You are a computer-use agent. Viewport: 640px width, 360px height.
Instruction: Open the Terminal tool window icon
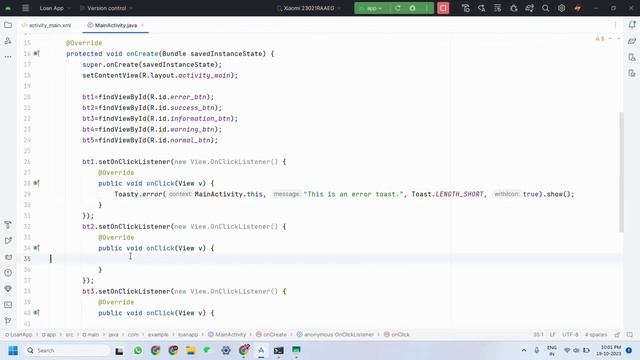pyautogui.click(x=8, y=305)
